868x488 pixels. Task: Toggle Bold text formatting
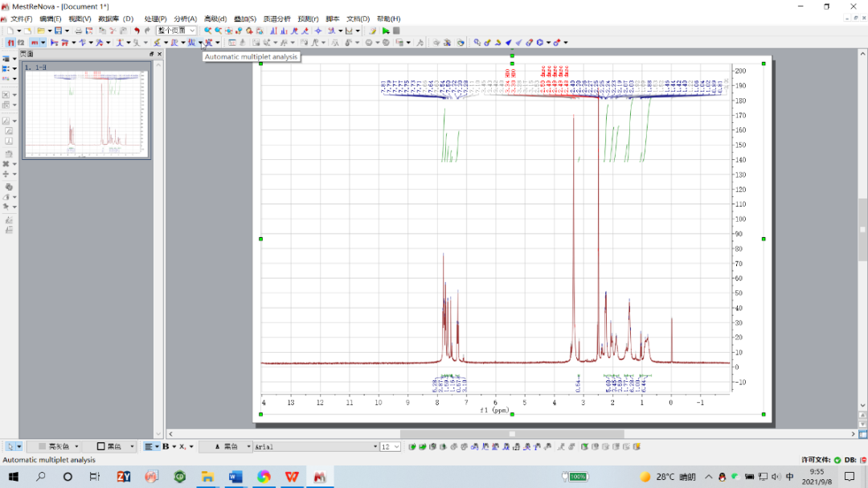tap(165, 446)
